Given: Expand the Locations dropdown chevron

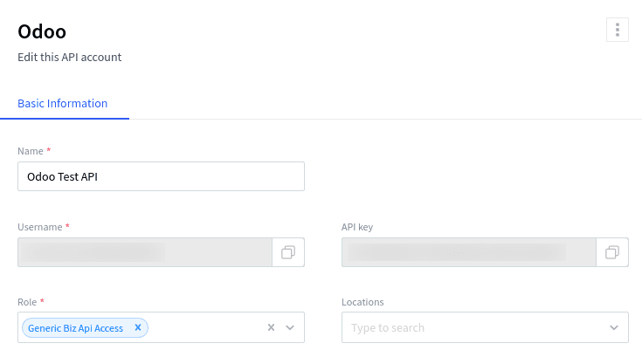Looking at the screenshot, I should click(x=613, y=327).
